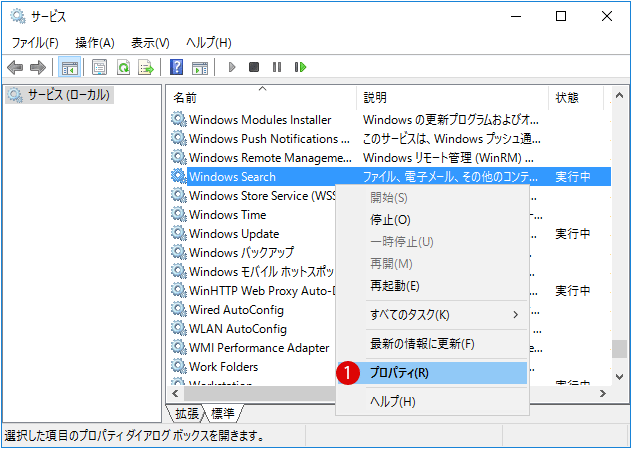
Task: Click the Export List toolbar icon
Action: click(x=146, y=67)
